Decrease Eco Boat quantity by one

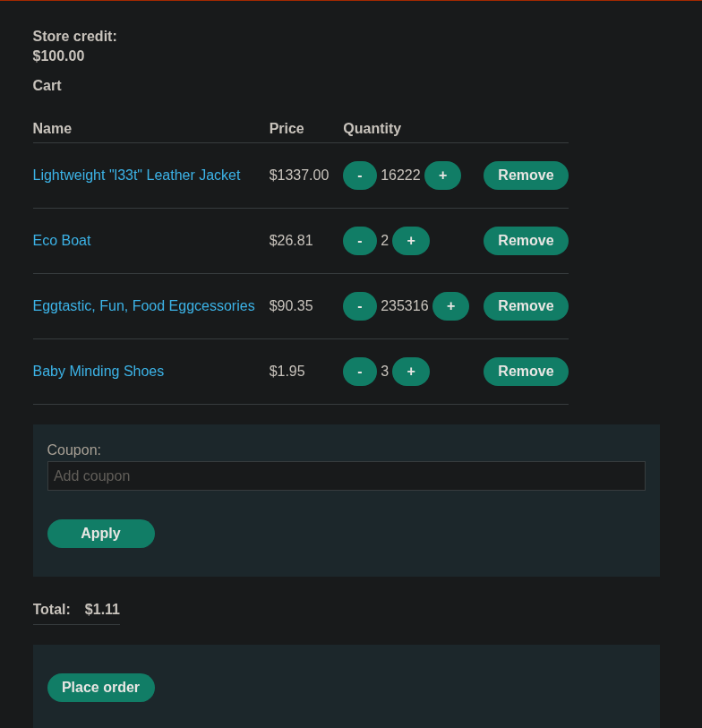click(359, 241)
